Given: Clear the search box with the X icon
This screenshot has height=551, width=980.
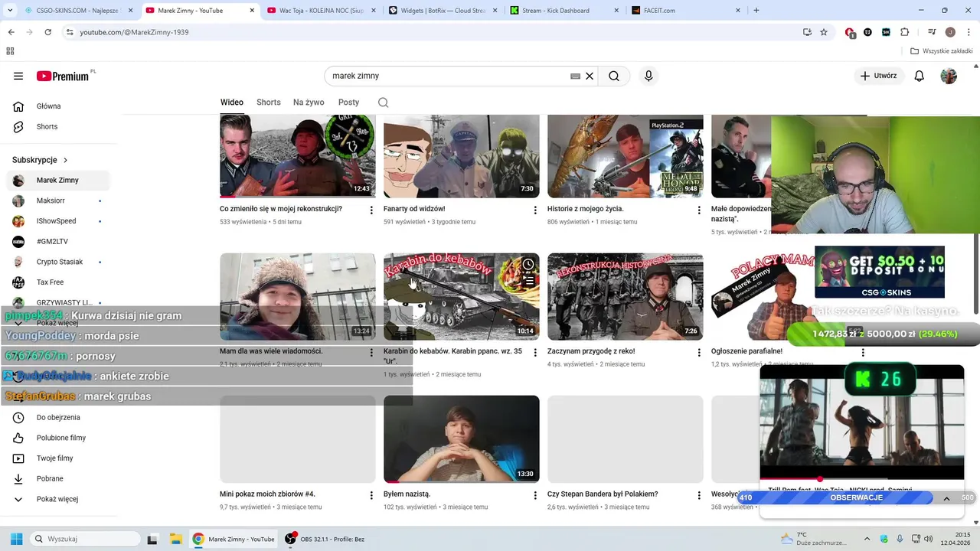Looking at the screenshot, I should point(590,76).
